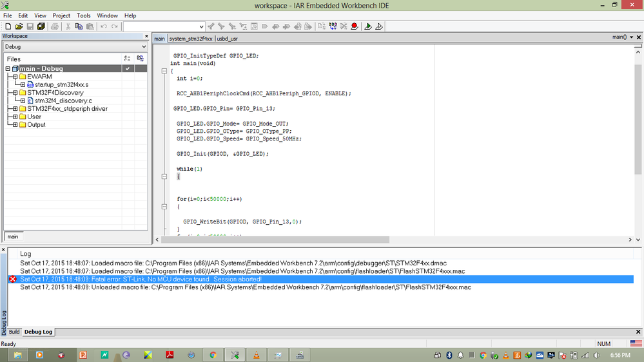
Task: Collapse the EWARM folder
Action: (15, 77)
